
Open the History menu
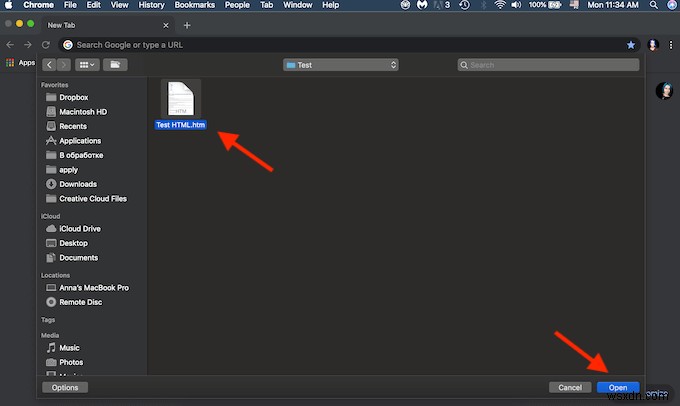coord(151,5)
